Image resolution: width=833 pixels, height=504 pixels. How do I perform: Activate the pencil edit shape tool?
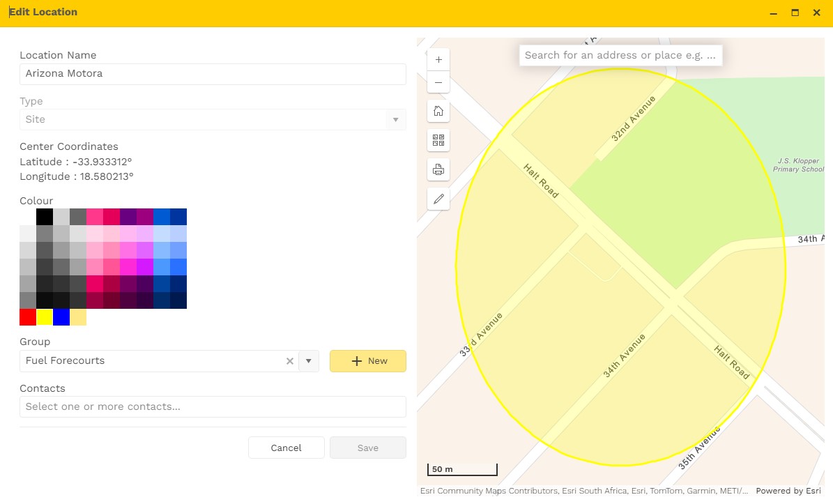438,199
